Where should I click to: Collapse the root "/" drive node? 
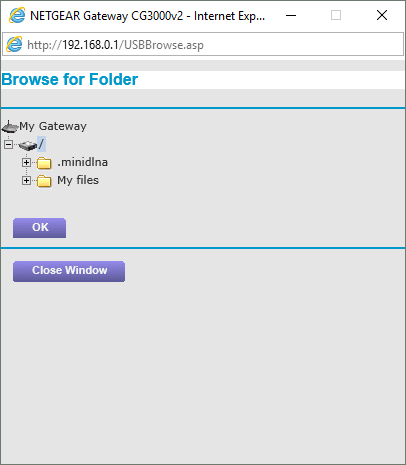[8, 145]
